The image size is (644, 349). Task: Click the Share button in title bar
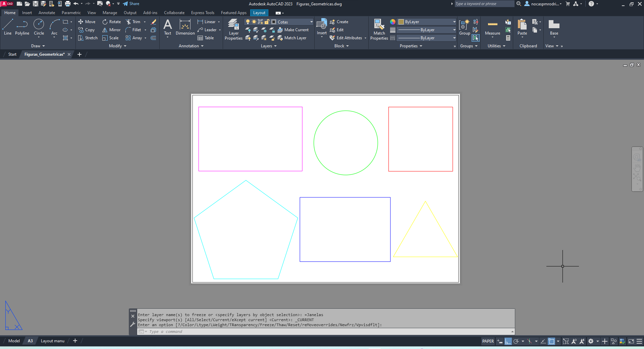[x=131, y=4]
